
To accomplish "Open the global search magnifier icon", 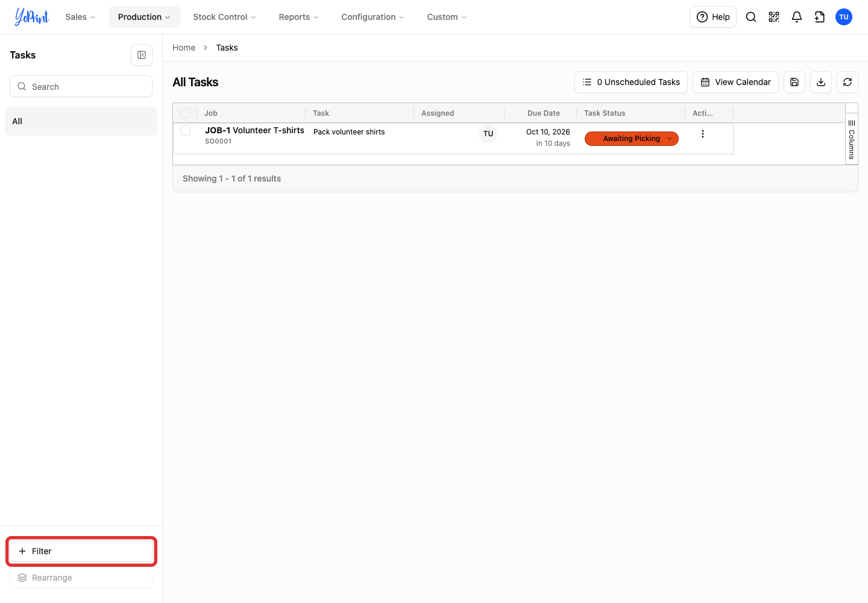I will point(751,17).
